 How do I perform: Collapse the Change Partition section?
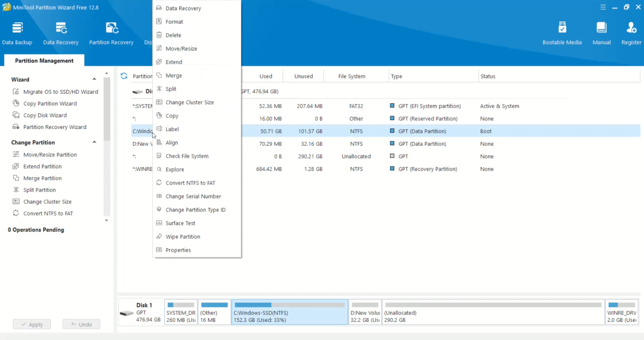[94, 142]
